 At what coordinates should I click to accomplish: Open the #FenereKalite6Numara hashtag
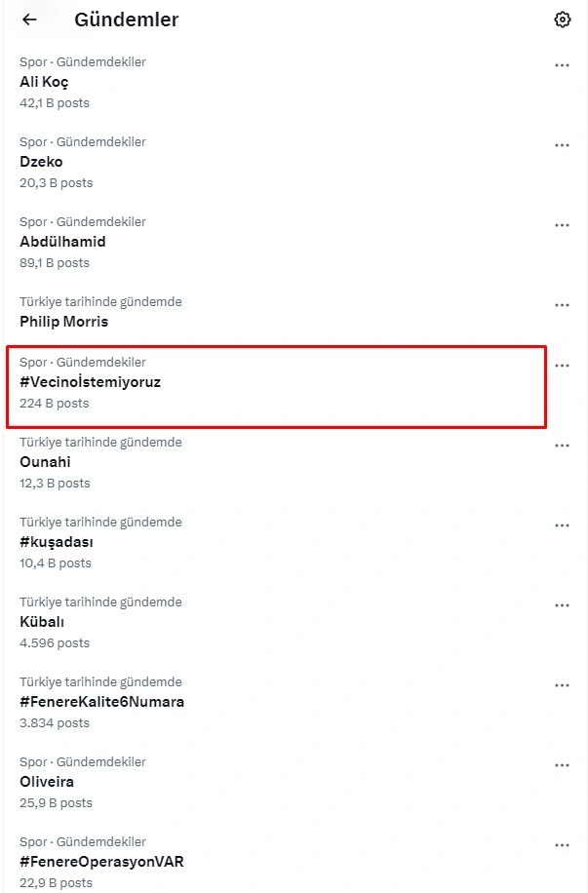pyautogui.click(x=101, y=702)
